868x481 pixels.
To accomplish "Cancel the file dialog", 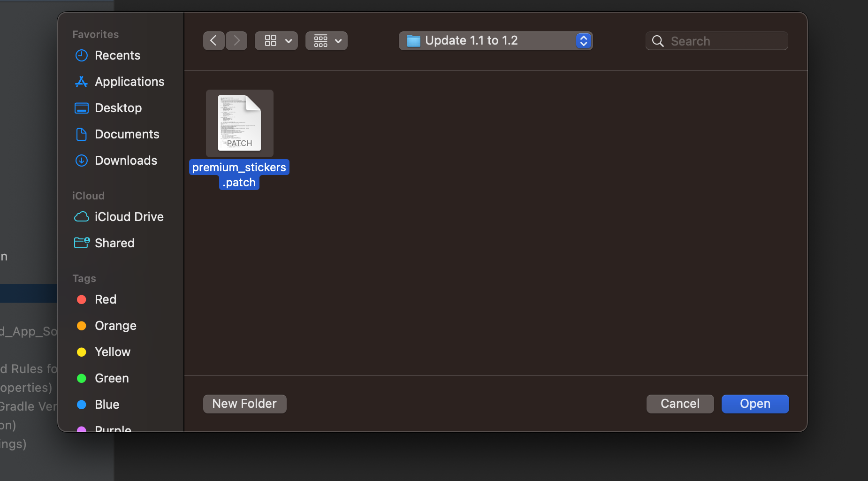I will pos(680,404).
